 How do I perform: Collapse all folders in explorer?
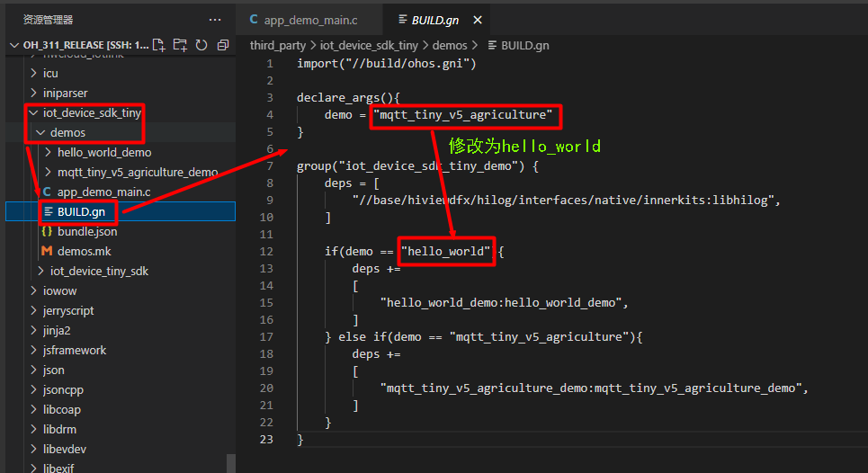[223, 45]
